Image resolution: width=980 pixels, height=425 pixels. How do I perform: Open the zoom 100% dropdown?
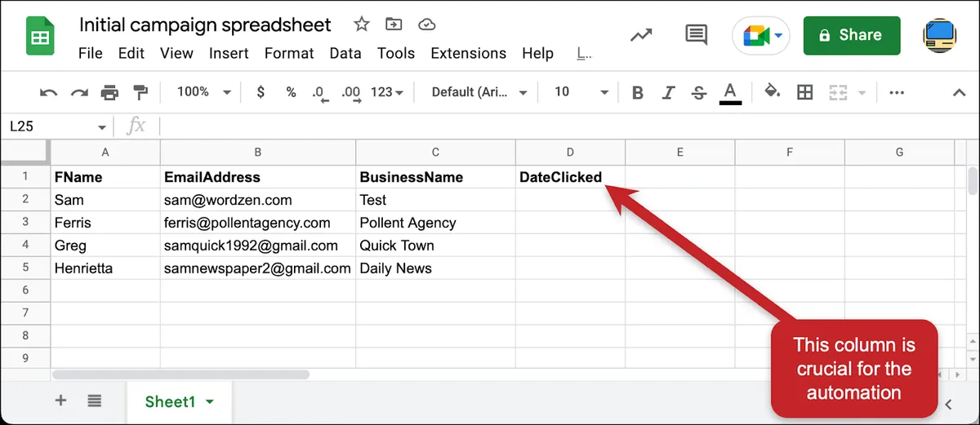[204, 92]
